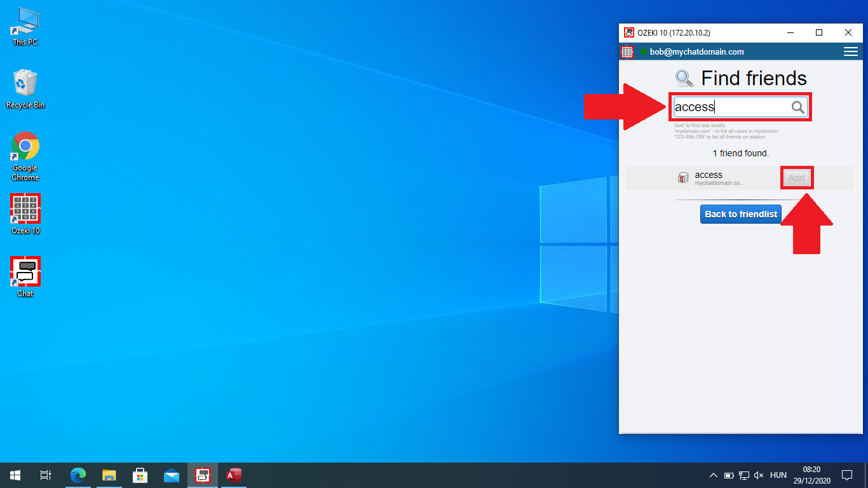Screen dimensions: 868x488
Task: Switch to Microsoft Access on taskbar
Action: (x=234, y=475)
